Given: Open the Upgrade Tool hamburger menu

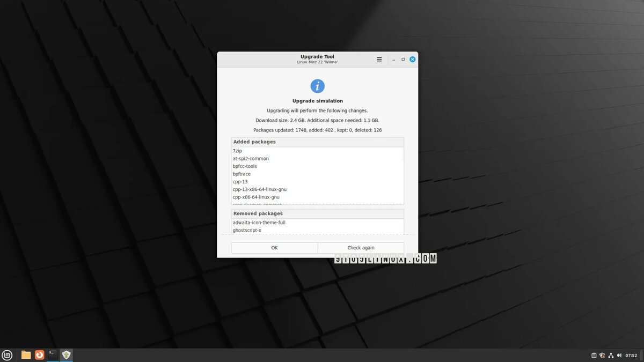Looking at the screenshot, I should pyautogui.click(x=379, y=60).
